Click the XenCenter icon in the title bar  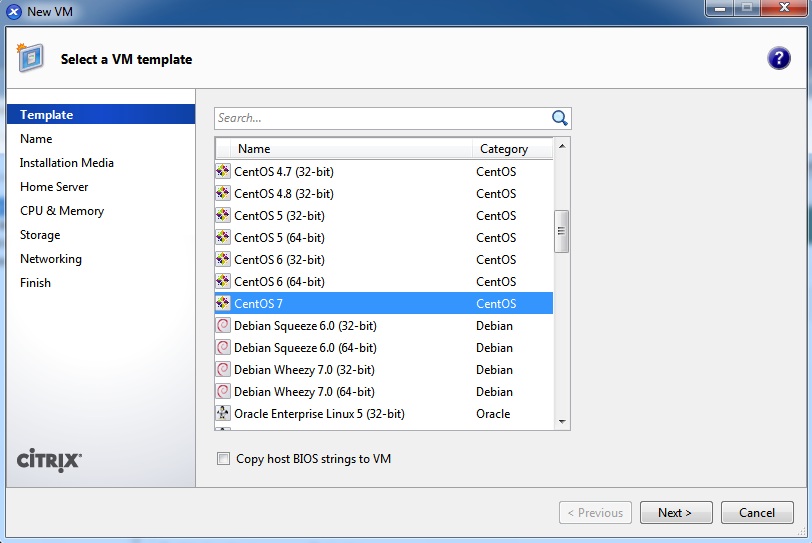tap(14, 11)
